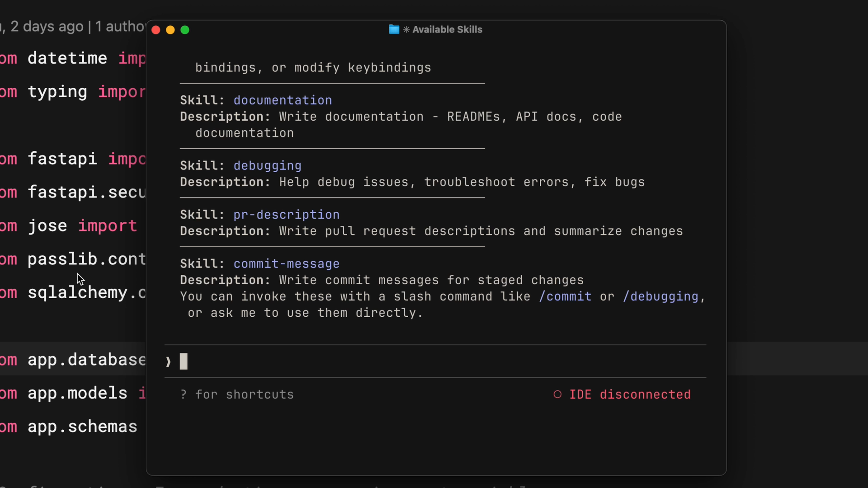The width and height of the screenshot is (868, 488).
Task: Click the green maximize window button
Action: [185, 30]
